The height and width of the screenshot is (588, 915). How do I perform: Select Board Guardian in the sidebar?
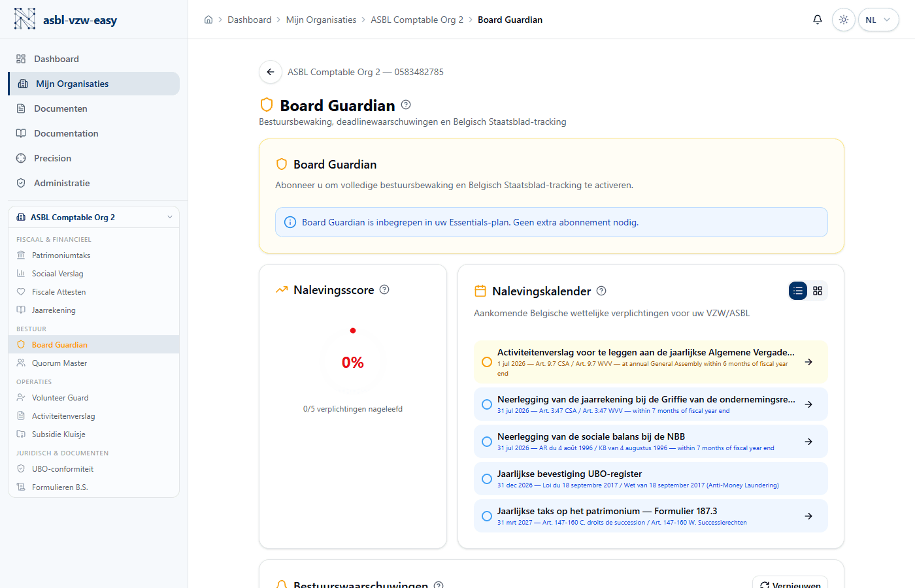click(93, 345)
